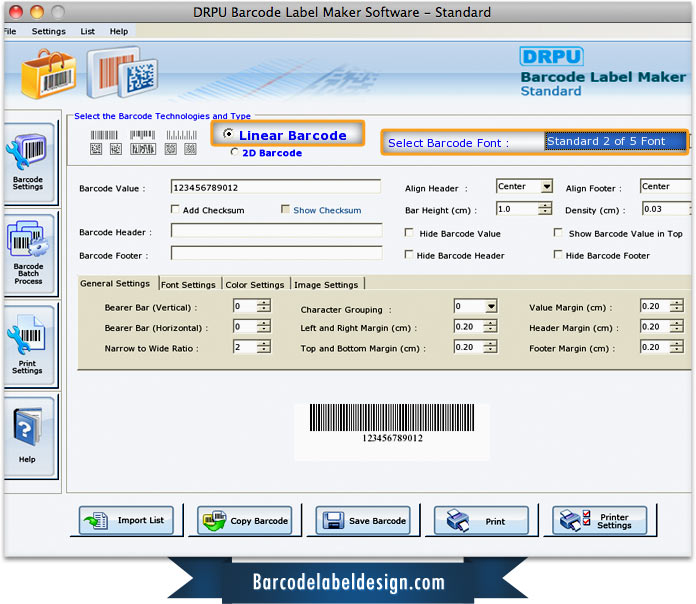Open the Character Grouping dropdown

(x=475, y=306)
